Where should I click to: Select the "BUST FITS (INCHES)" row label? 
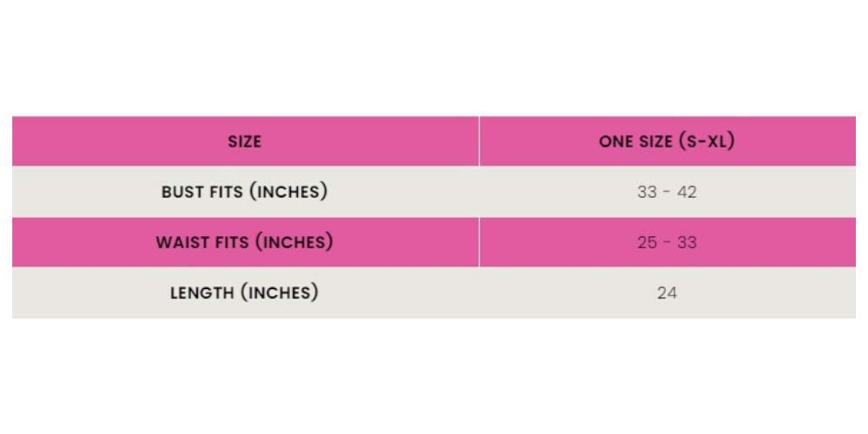(x=244, y=192)
